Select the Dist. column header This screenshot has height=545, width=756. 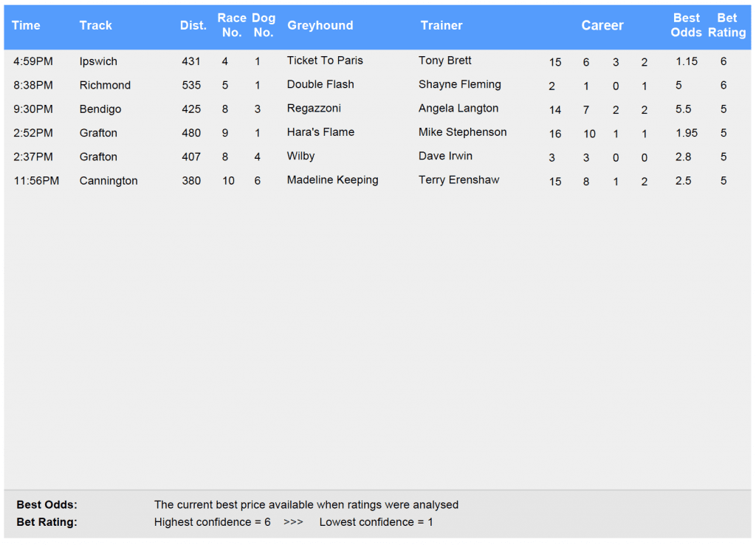tap(193, 26)
